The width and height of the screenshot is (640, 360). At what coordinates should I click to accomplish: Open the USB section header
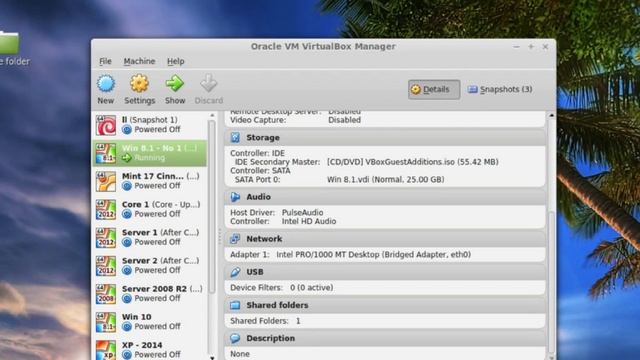click(x=385, y=272)
